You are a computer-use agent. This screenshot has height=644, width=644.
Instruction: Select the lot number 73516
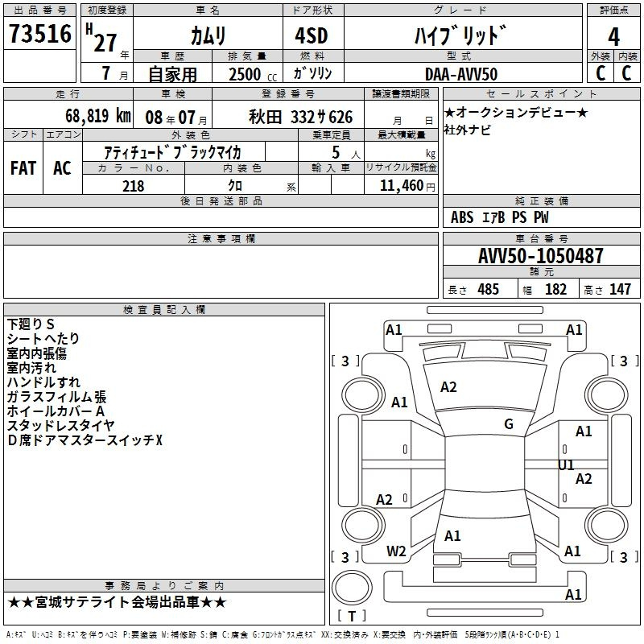pos(39,35)
